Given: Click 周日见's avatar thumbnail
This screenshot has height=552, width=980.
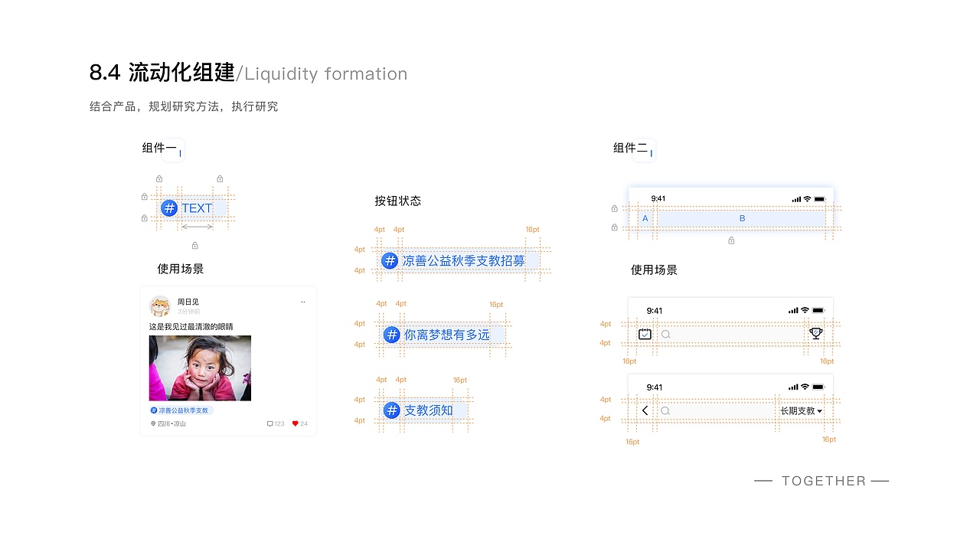Looking at the screenshot, I should point(158,306).
